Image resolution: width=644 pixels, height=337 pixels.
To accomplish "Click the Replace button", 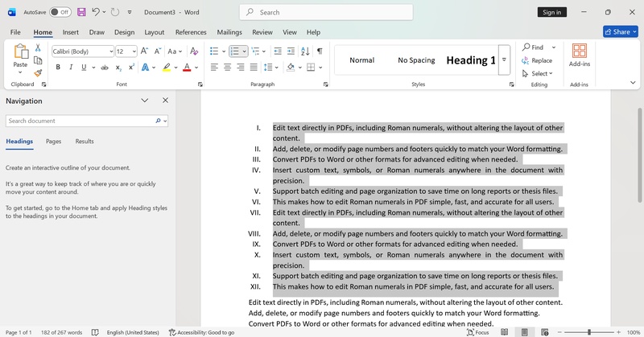I will [537, 60].
